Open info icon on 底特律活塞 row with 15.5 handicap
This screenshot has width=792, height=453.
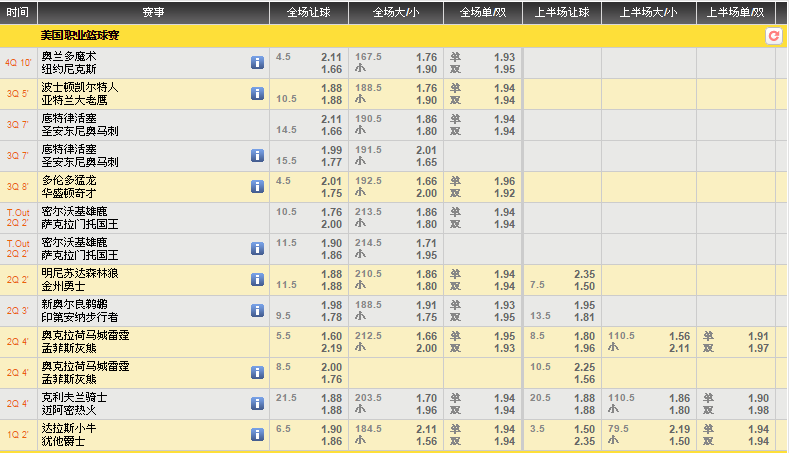(257, 156)
